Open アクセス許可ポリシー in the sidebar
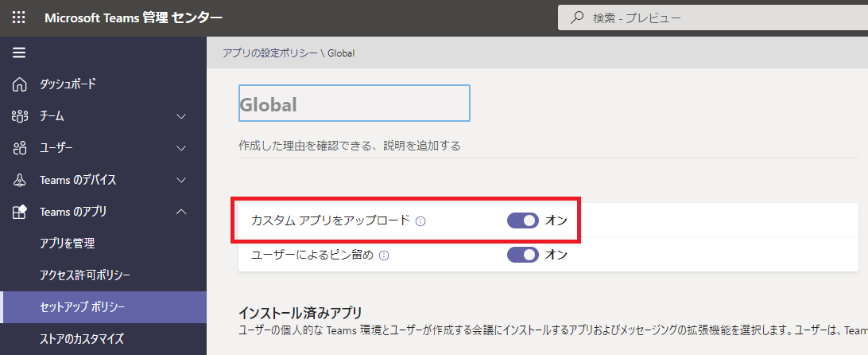The image size is (868, 355). click(84, 275)
